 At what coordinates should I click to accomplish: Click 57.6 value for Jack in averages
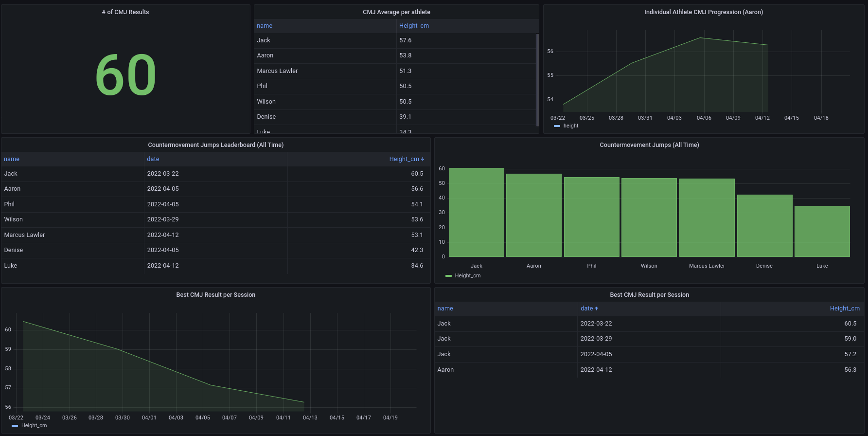point(406,40)
